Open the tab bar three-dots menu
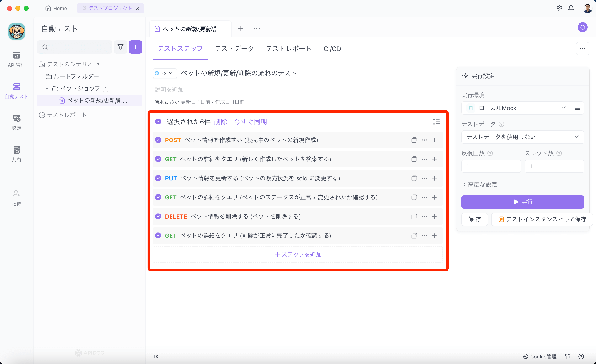The image size is (596, 364). pyautogui.click(x=257, y=28)
